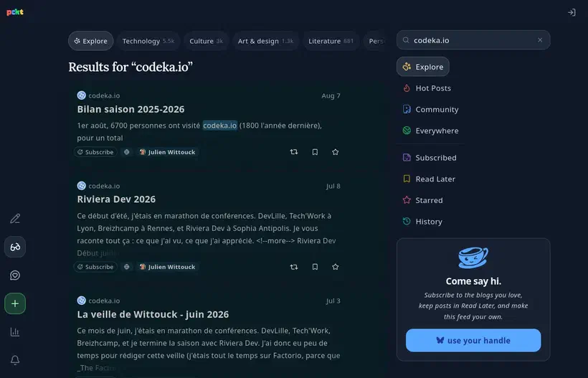Click the use your handle button
Screen dimensions: 588x378
click(473, 341)
